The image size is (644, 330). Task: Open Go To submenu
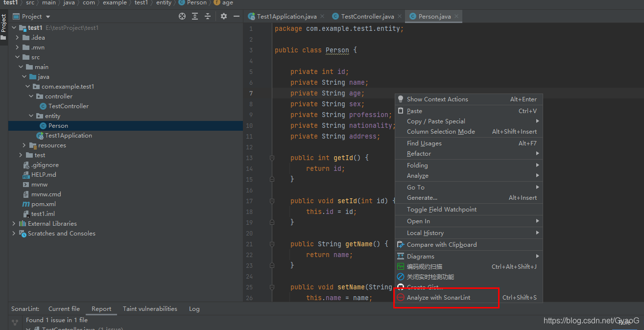[x=469, y=188]
